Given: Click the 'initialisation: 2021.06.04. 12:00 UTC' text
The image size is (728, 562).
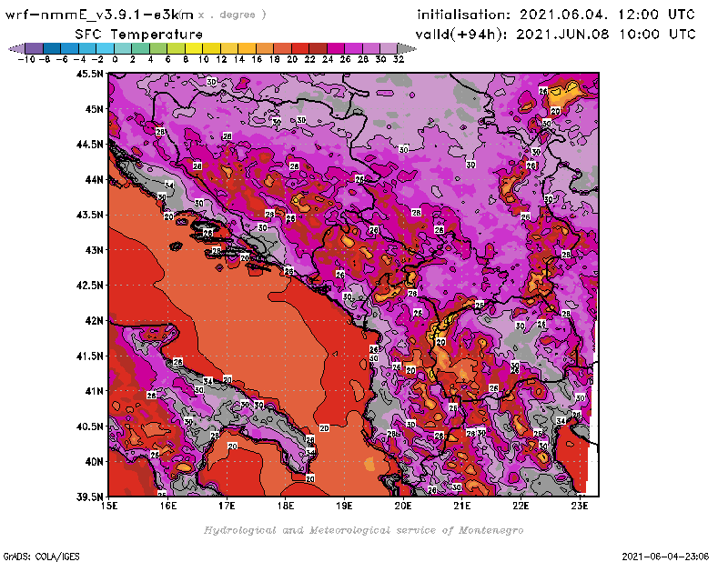Looking at the screenshot, I should 556,15.
